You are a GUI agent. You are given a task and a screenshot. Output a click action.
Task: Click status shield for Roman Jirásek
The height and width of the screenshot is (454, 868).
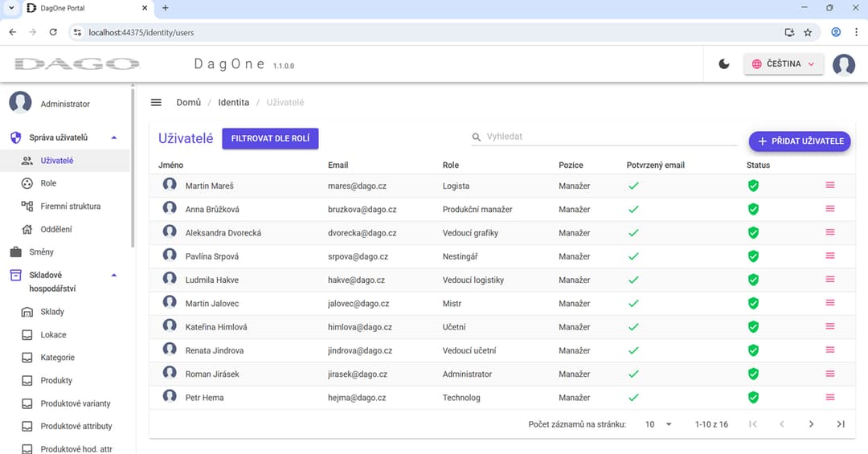point(753,374)
